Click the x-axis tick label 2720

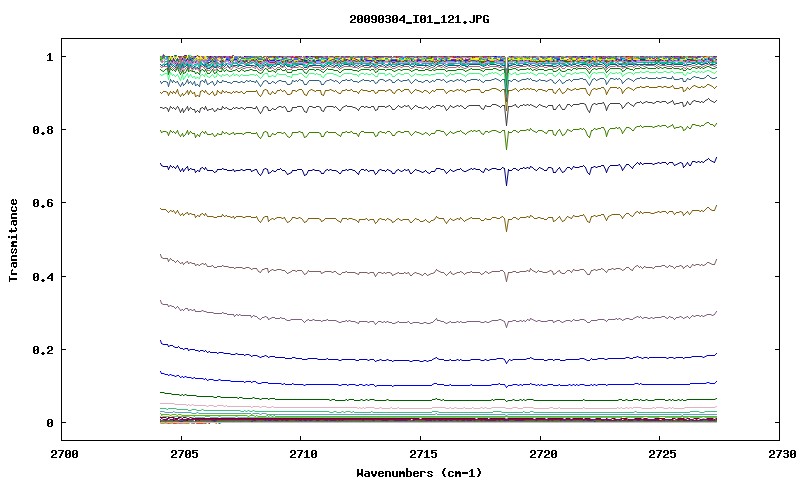point(543,454)
